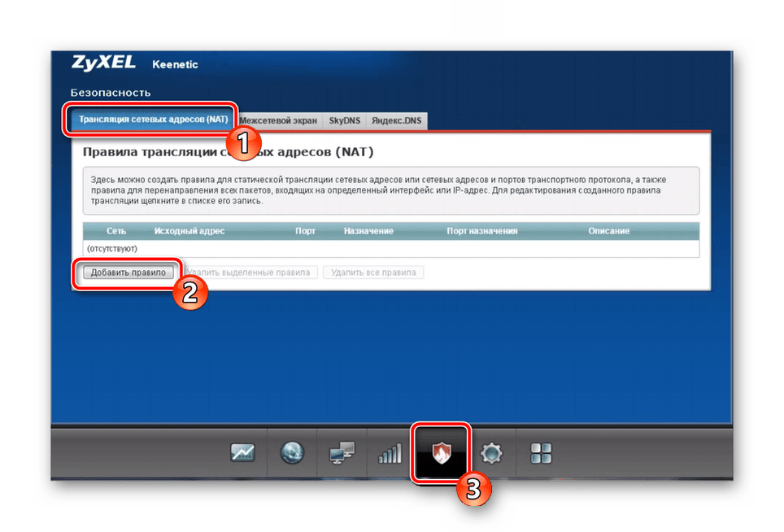Screen dimensions: 784x532
Task: Click the (отсутствуют) empty table row
Action: (391, 248)
